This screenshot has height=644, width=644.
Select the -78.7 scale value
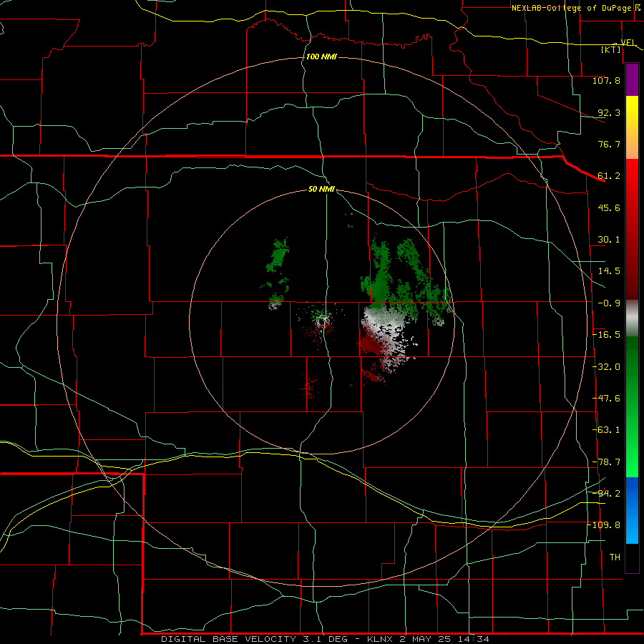point(606,462)
